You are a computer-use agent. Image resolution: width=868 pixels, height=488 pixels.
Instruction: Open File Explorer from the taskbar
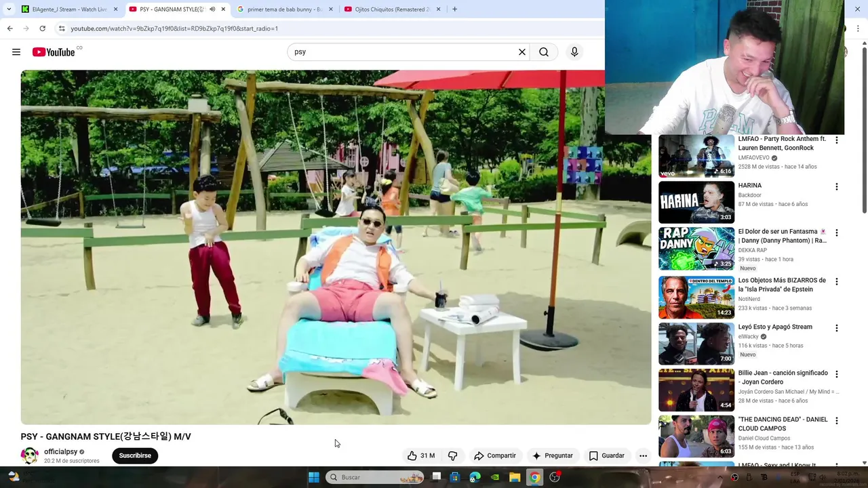515,477
